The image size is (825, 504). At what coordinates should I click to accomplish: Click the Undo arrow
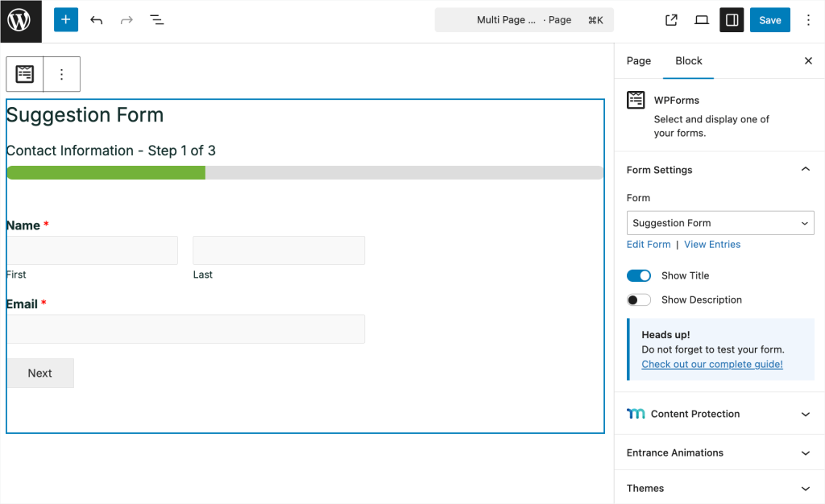click(97, 19)
